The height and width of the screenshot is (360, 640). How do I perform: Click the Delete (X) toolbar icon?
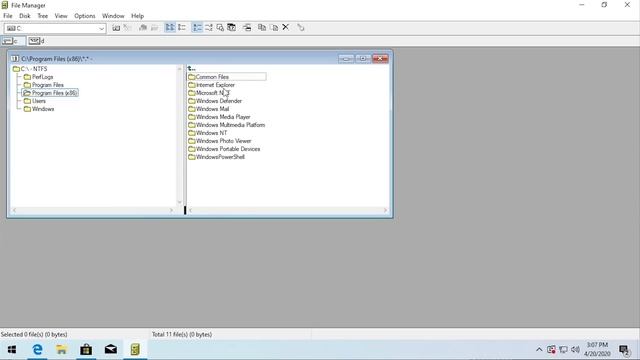[x=286, y=27]
